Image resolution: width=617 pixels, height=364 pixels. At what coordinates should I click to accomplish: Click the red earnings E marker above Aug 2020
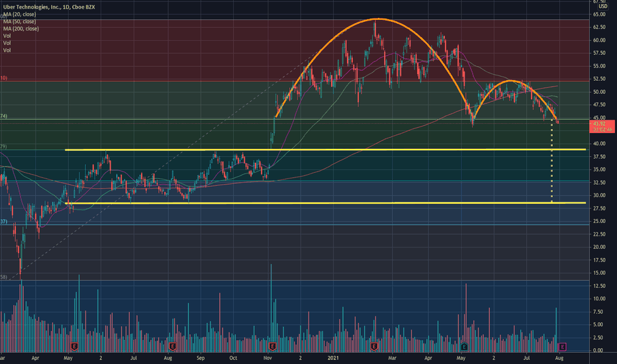[172, 347]
